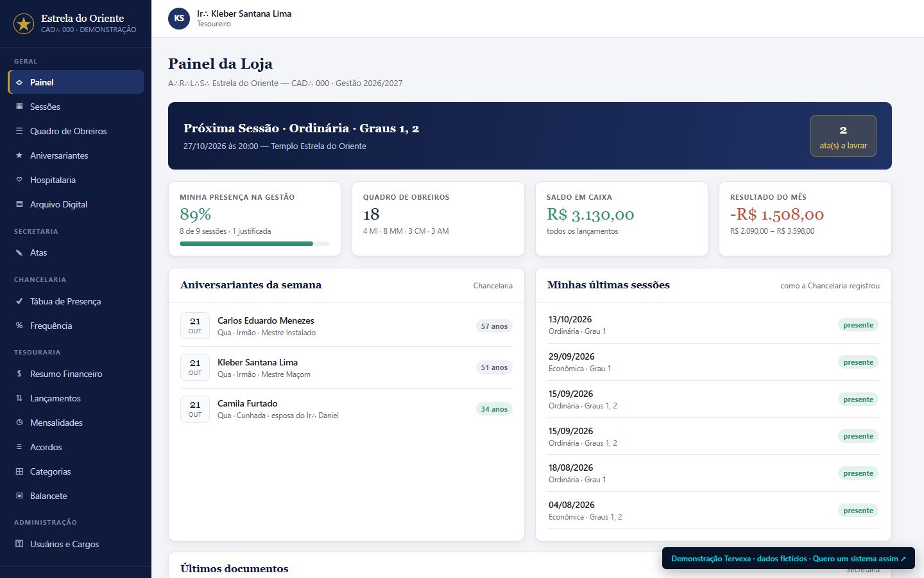The image size is (924, 578).
Task: Click the Frequência percent icon
Action: pyautogui.click(x=19, y=326)
